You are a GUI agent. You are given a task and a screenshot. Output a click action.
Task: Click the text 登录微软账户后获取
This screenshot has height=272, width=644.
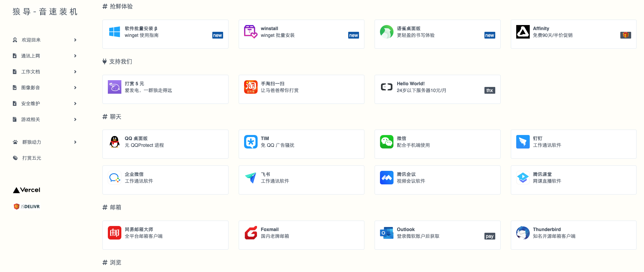418,236
